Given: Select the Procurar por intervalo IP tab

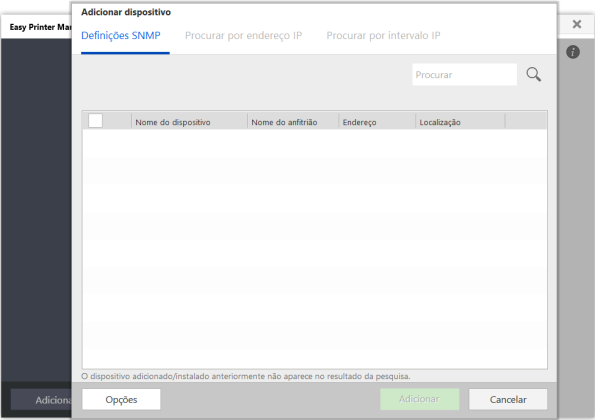Looking at the screenshot, I should pyautogui.click(x=383, y=36).
